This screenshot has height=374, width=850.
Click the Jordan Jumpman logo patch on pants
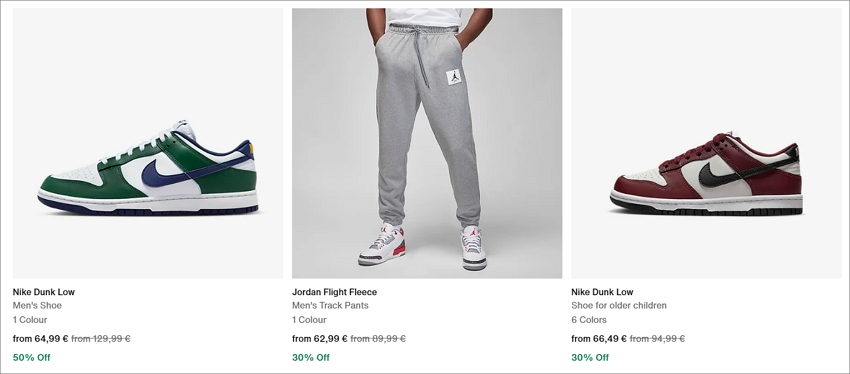(454, 78)
